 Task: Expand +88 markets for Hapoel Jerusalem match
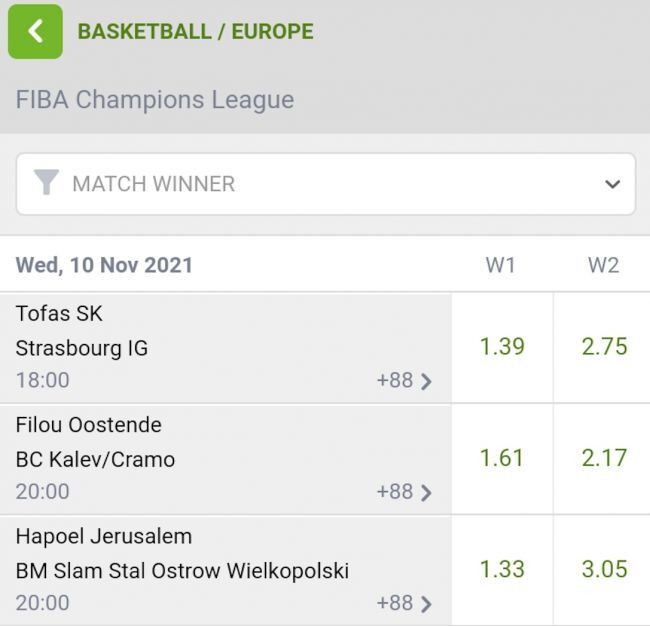point(404,602)
